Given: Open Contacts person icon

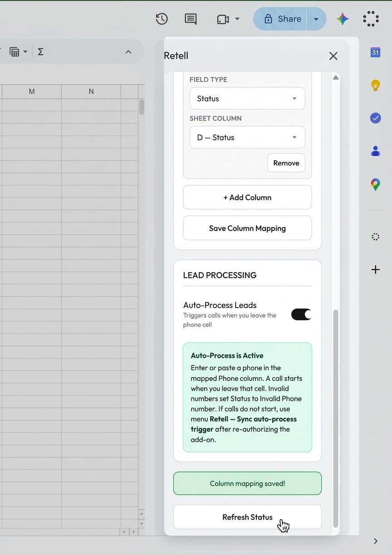Looking at the screenshot, I should click(375, 151).
